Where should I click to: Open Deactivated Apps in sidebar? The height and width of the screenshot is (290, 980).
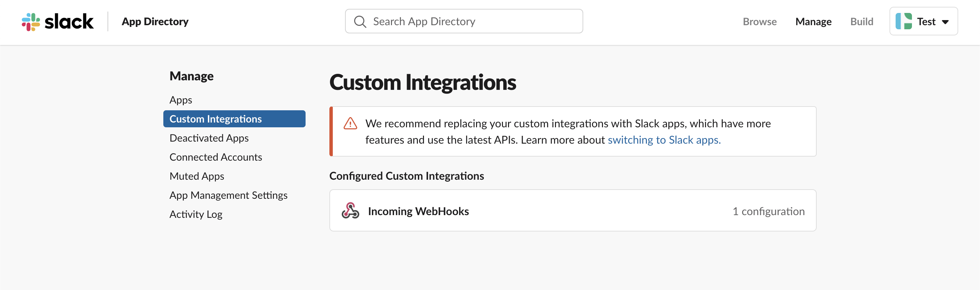(x=209, y=138)
